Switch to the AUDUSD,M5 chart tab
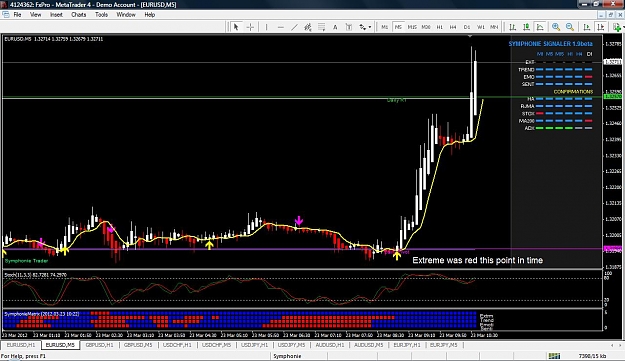 coord(369,345)
